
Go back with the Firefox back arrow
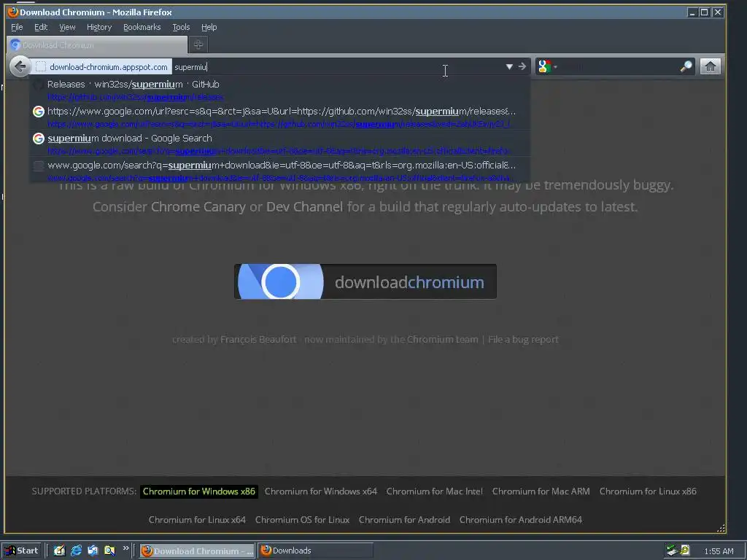click(20, 66)
